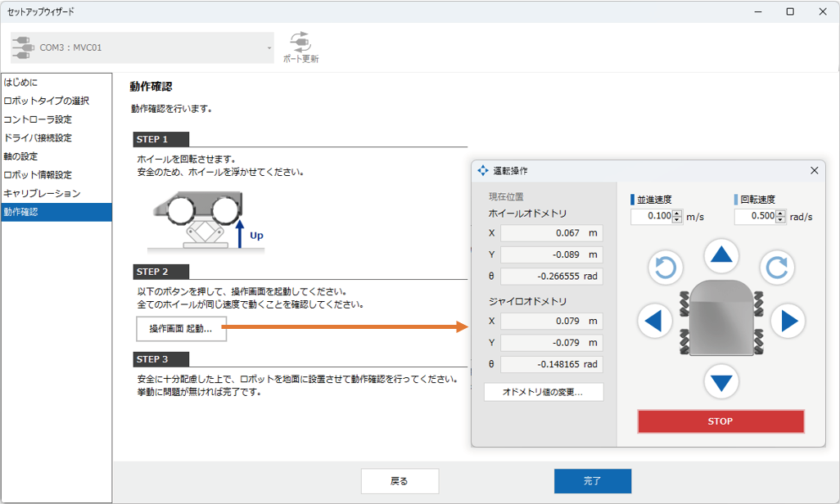Close the 運転操作 panel
Screen dimensions: 840x504
(814, 171)
